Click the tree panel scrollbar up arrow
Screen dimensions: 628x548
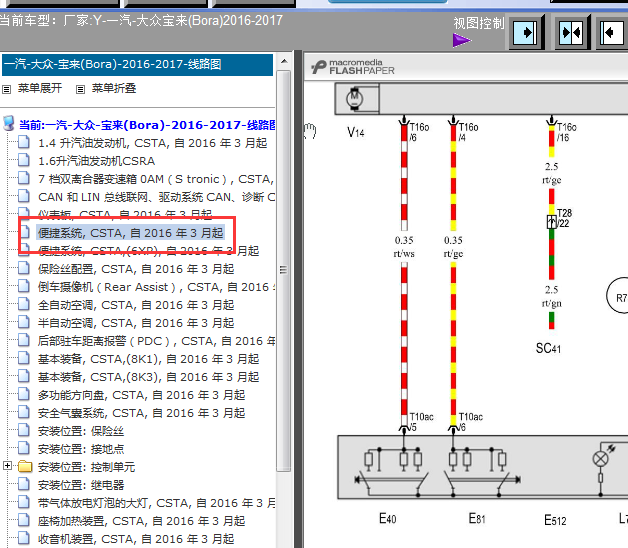click(284, 61)
